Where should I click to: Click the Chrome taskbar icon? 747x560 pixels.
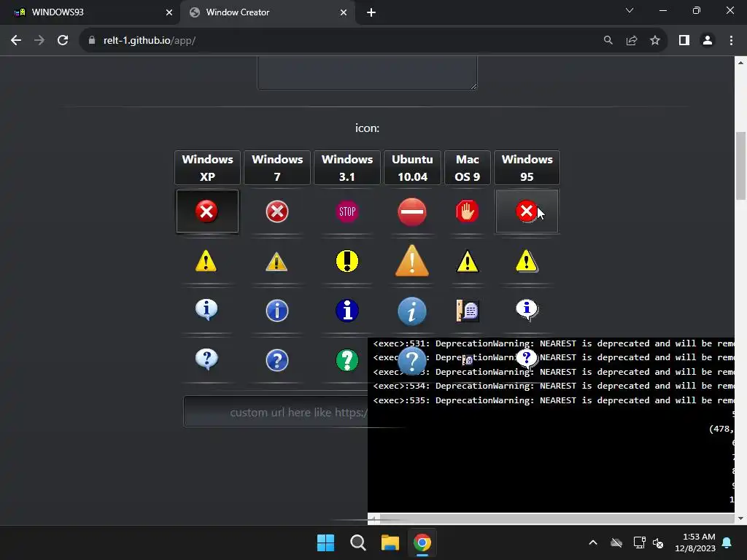pos(422,542)
